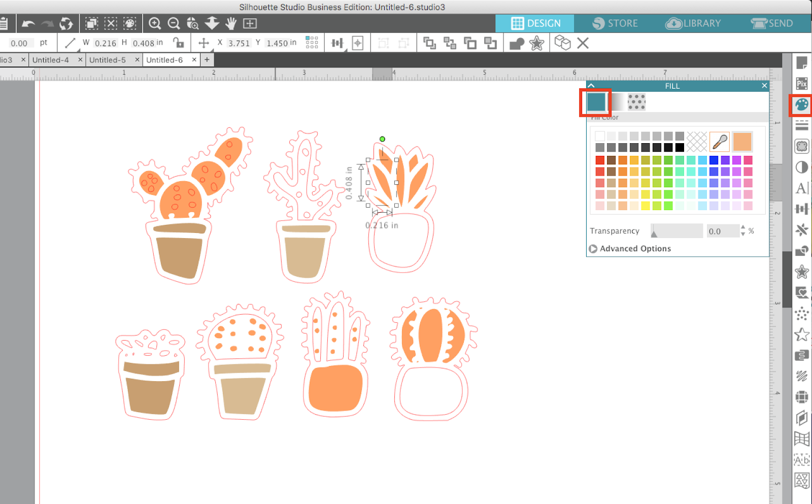Toggle the aspect ratio lock padlock
The width and height of the screenshot is (812, 504).
coord(179,43)
